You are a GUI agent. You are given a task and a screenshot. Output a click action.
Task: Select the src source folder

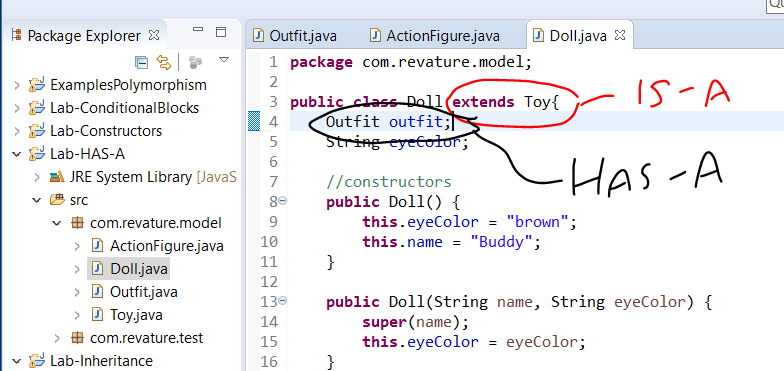(x=79, y=200)
